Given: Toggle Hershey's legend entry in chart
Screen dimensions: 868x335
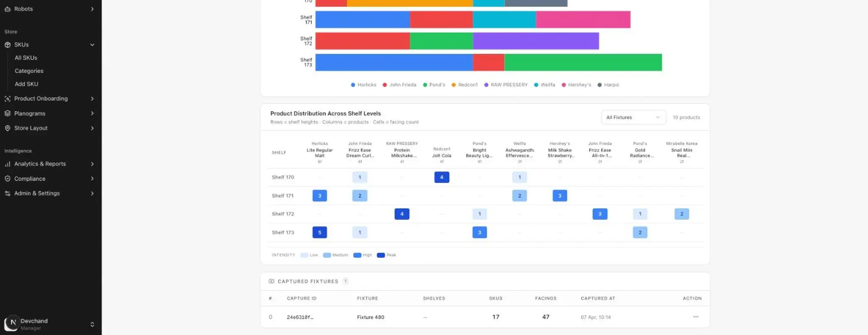Looking at the screenshot, I should tap(576, 85).
